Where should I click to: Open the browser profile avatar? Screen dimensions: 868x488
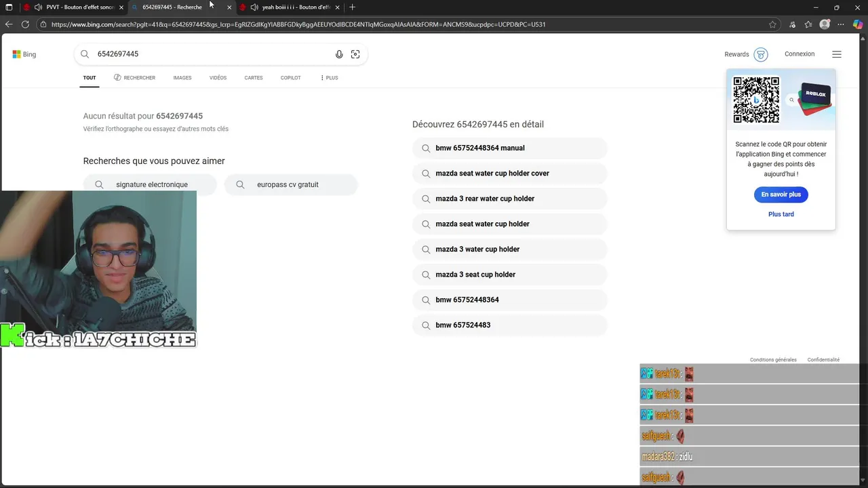click(825, 24)
